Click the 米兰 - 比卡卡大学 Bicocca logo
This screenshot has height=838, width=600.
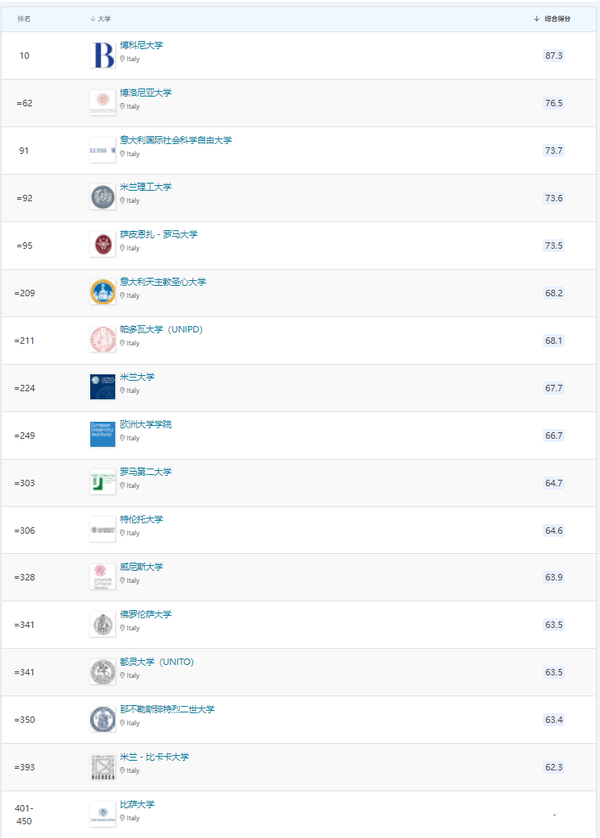coord(103,766)
